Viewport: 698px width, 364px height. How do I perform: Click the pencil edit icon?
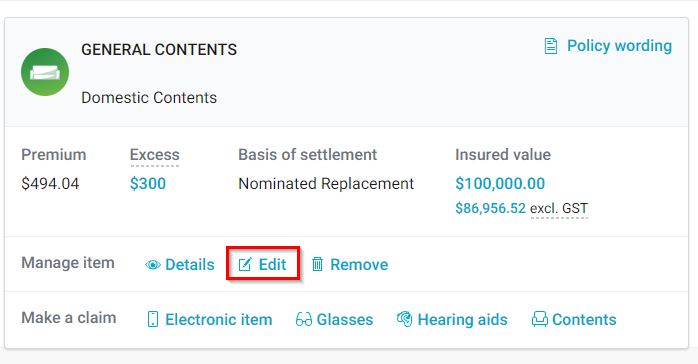point(245,264)
